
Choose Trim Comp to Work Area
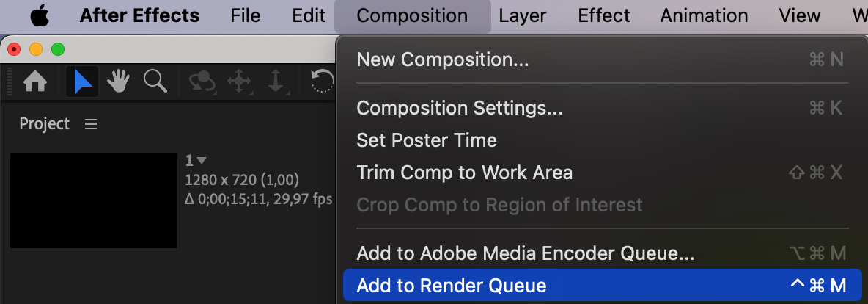pyautogui.click(x=464, y=173)
